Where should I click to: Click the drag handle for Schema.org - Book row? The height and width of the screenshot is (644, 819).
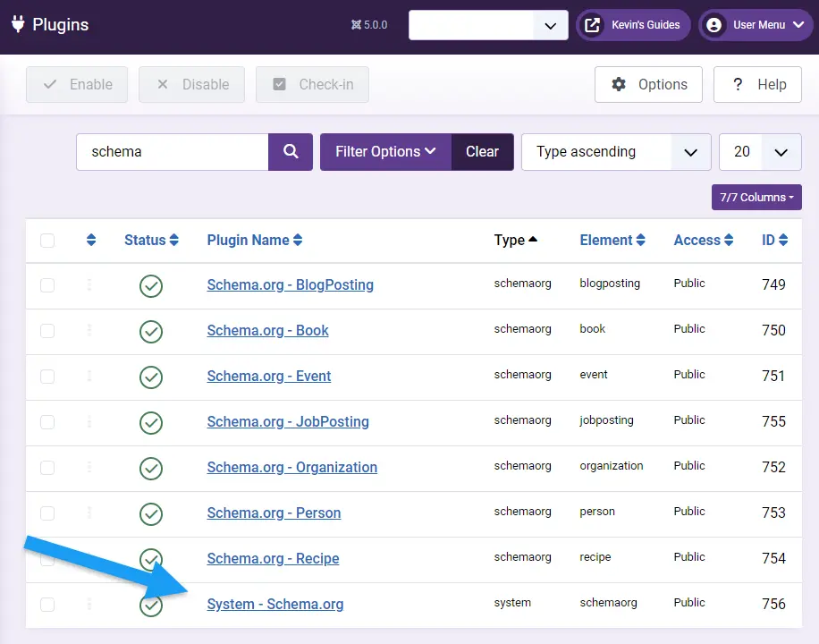point(89,330)
